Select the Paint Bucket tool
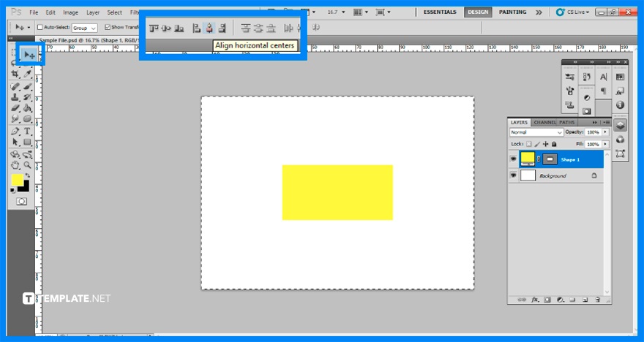Image resolution: width=644 pixels, height=342 pixels. pos(28,108)
